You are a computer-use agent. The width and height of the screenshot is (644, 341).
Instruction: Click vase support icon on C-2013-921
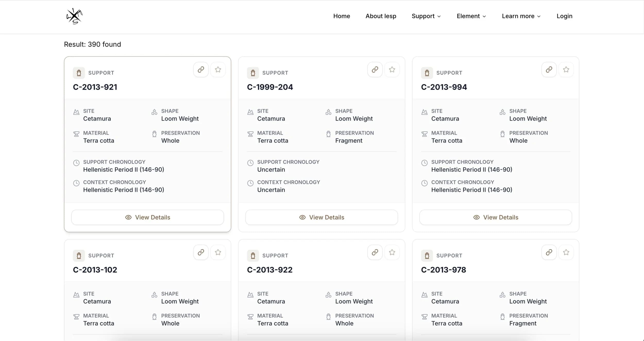(79, 73)
